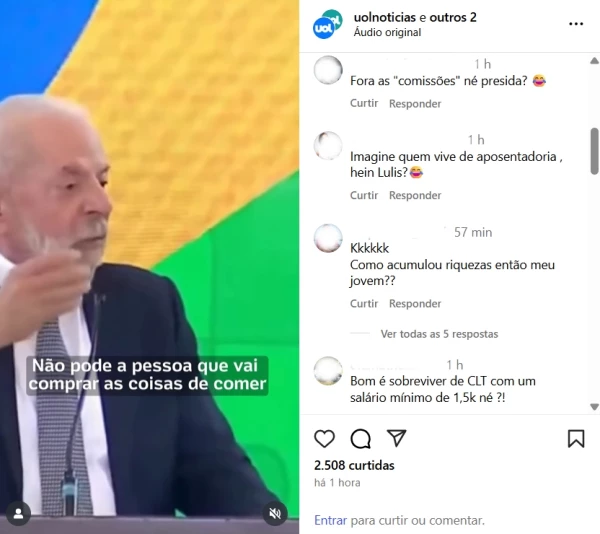Unmute the video with speaker icon
The height and width of the screenshot is (534, 600).
(275, 513)
